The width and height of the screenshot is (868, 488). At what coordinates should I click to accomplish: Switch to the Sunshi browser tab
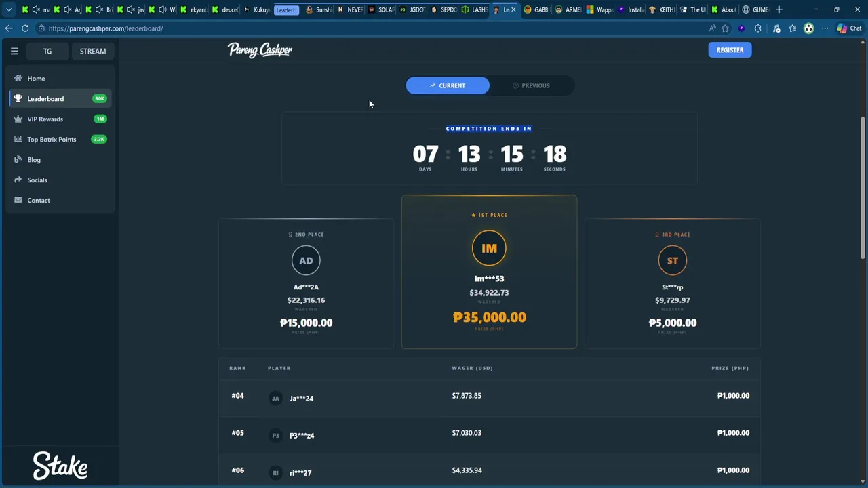(317, 9)
